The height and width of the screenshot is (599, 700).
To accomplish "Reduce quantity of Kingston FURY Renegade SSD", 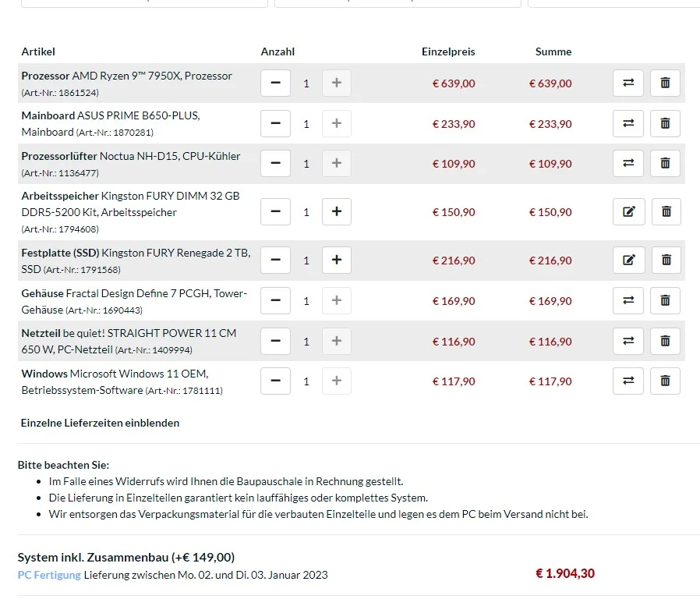I will (275, 260).
